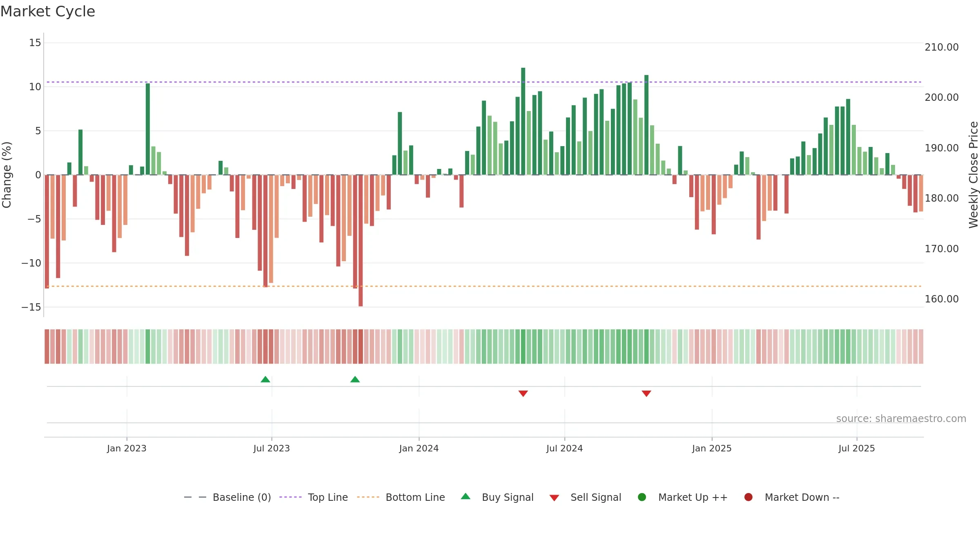Toggle the Market Up ++ legend entry
Viewport: 980px width, 551px height.
682,497
